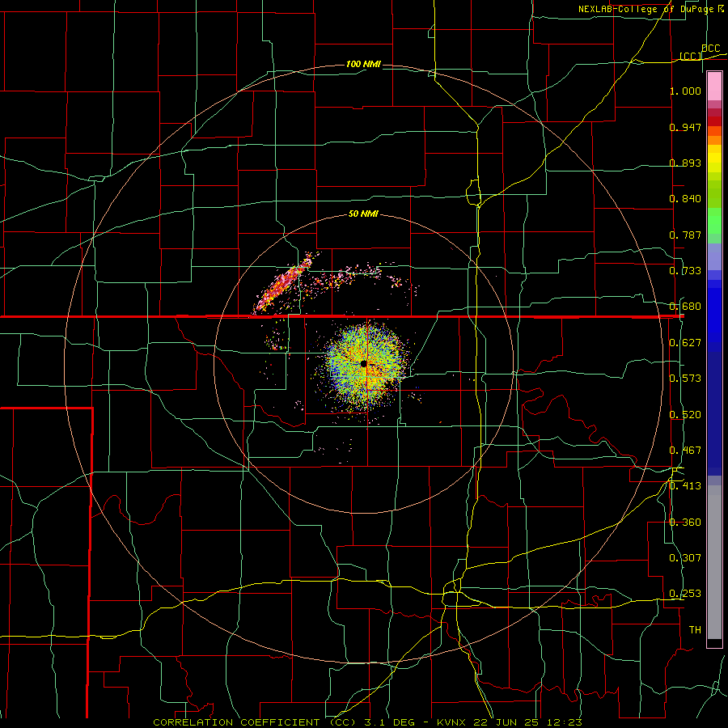This screenshot has height=728, width=728.
Task: Click the 0.307 legend value
Action: 685,558
